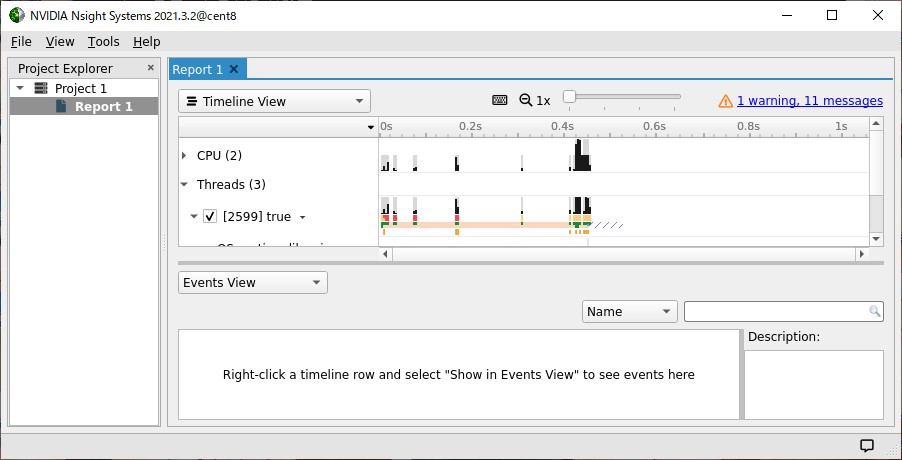The width and height of the screenshot is (902, 460).
Task: Select Report 1 in Project Explorer
Action: pyautogui.click(x=104, y=106)
